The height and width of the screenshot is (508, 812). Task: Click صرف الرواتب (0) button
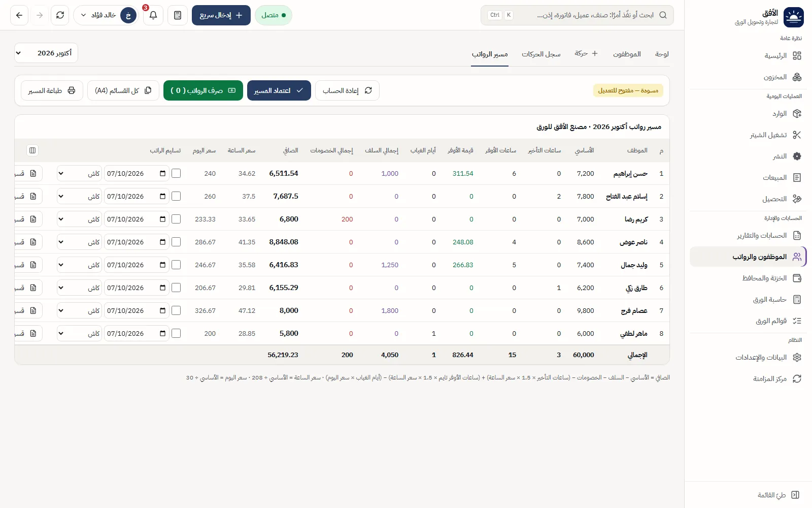point(203,90)
